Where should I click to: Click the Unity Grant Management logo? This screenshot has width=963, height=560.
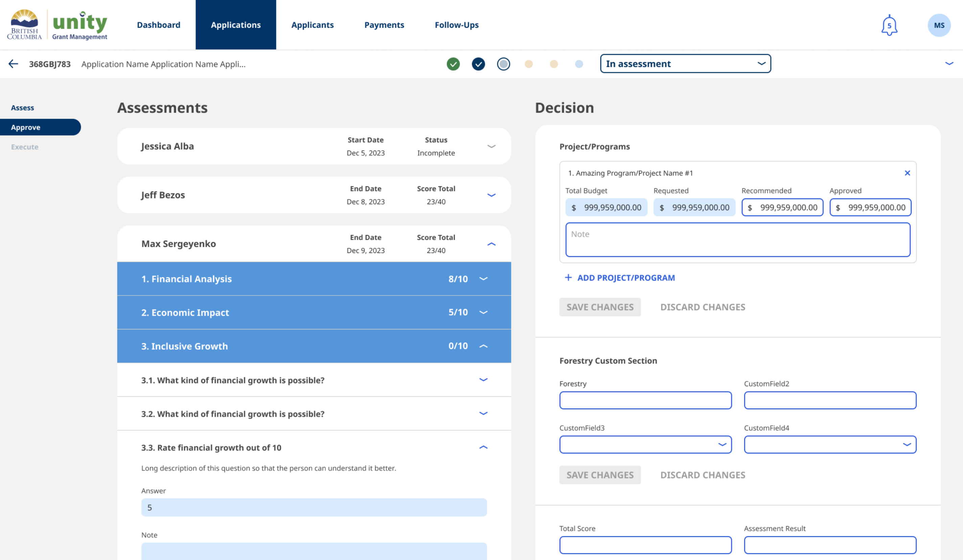point(79,25)
